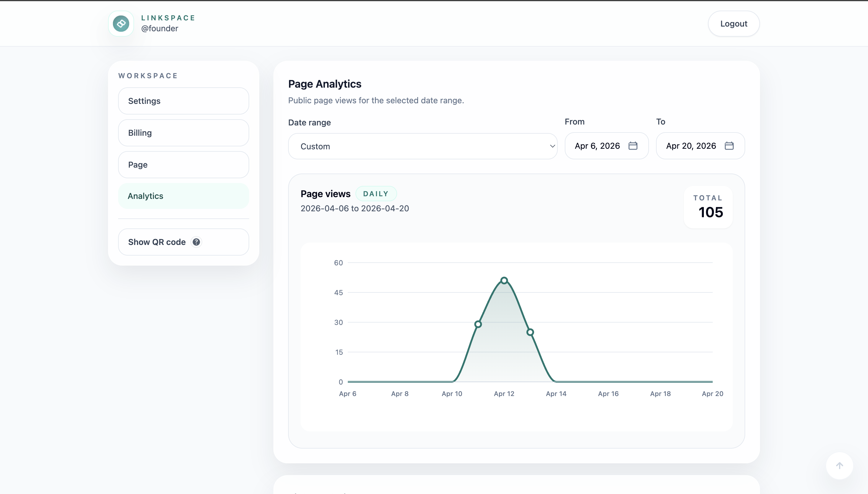Screen dimensions: 868x494
Task: Click the To date field Apr 20, 2026
Action: coord(691,146)
